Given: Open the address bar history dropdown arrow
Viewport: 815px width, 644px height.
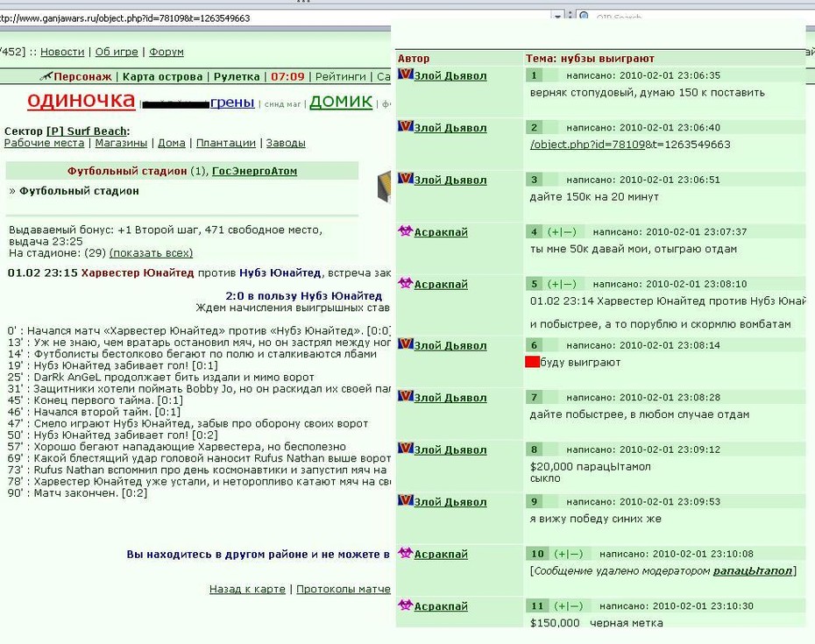Looking at the screenshot, I should (557, 17).
